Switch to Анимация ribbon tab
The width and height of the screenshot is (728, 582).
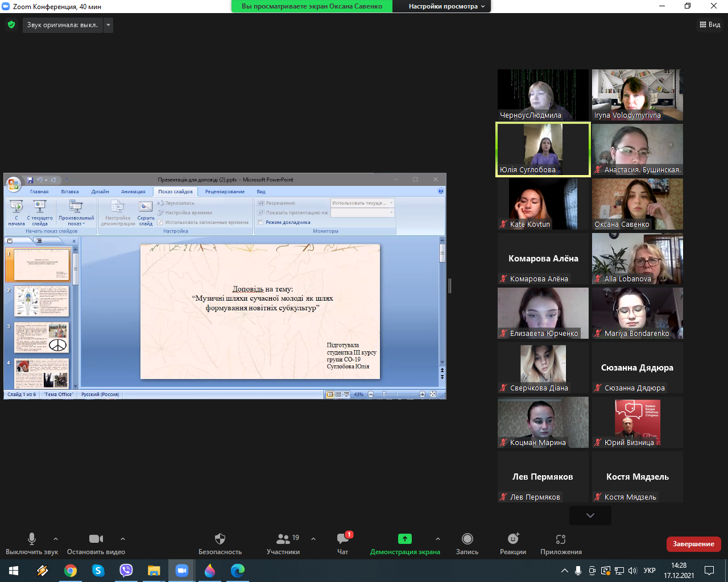133,192
